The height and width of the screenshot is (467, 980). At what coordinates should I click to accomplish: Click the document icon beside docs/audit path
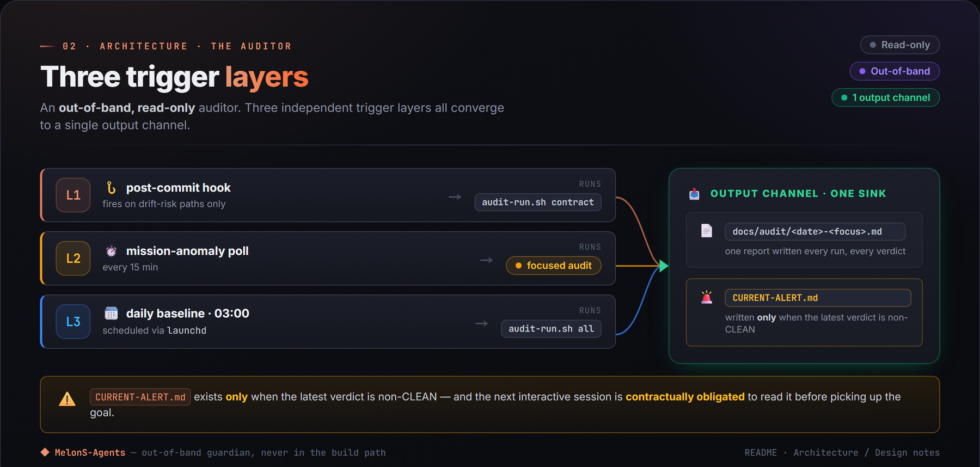tap(706, 231)
